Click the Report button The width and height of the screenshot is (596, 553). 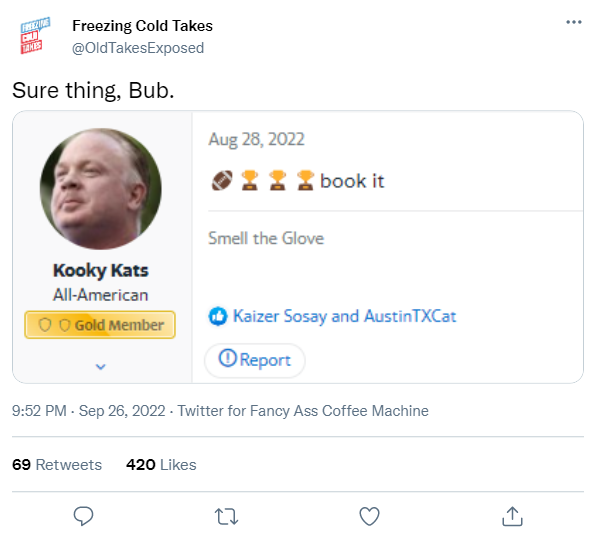(x=255, y=360)
